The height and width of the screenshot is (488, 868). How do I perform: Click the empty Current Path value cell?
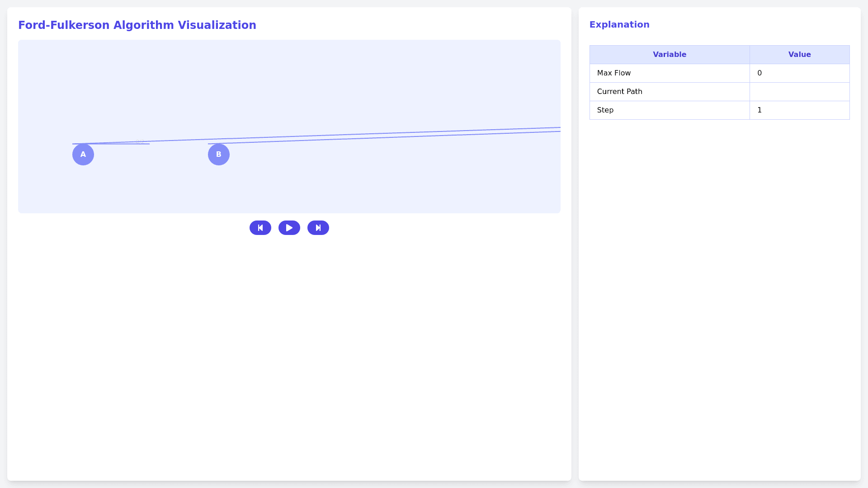tap(799, 92)
